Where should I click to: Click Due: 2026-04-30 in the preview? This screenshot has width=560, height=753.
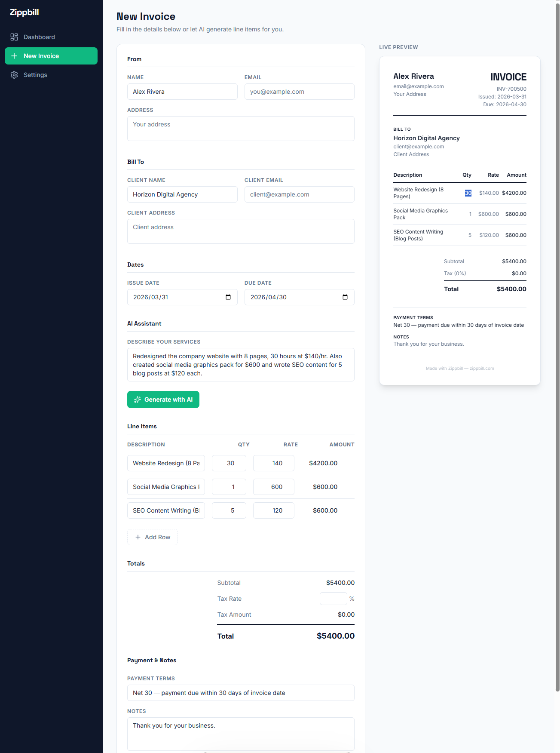tap(505, 104)
